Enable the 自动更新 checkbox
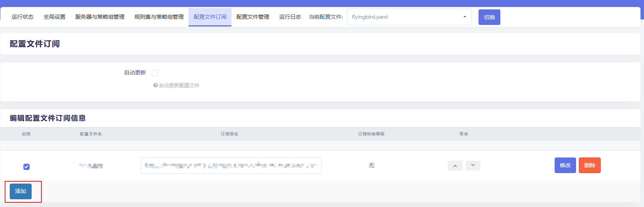The width and height of the screenshot is (644, 207). [x=155, y=73]
